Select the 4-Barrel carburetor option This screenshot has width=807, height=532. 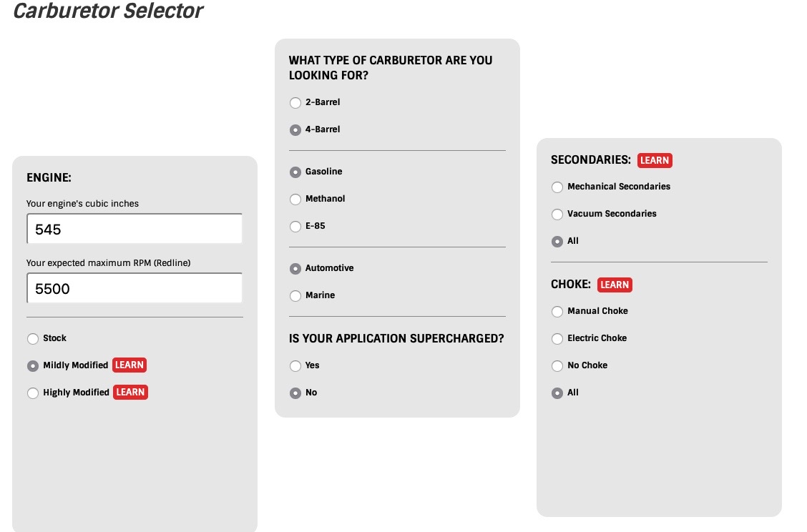tap(295, 130)
